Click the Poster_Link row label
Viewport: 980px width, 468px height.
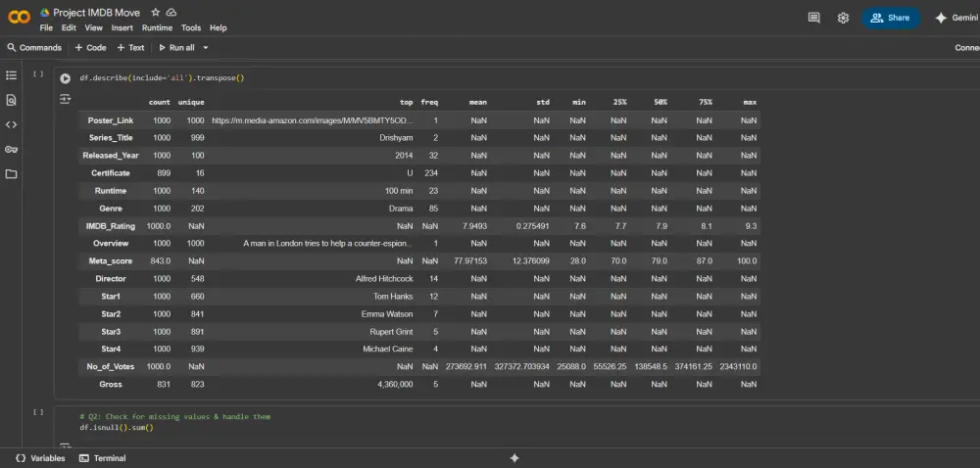pos(111,120)
